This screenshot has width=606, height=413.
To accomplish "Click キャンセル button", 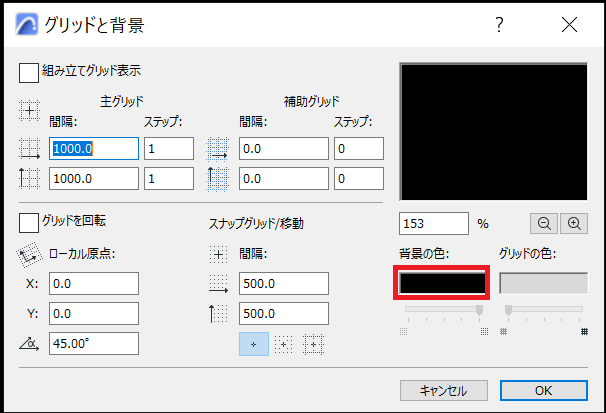I will point(444,391).
